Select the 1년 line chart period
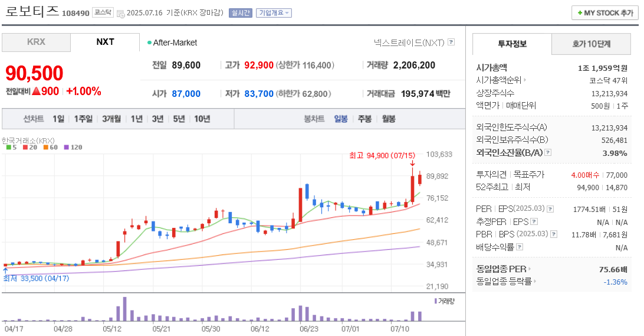 [136, 119]
